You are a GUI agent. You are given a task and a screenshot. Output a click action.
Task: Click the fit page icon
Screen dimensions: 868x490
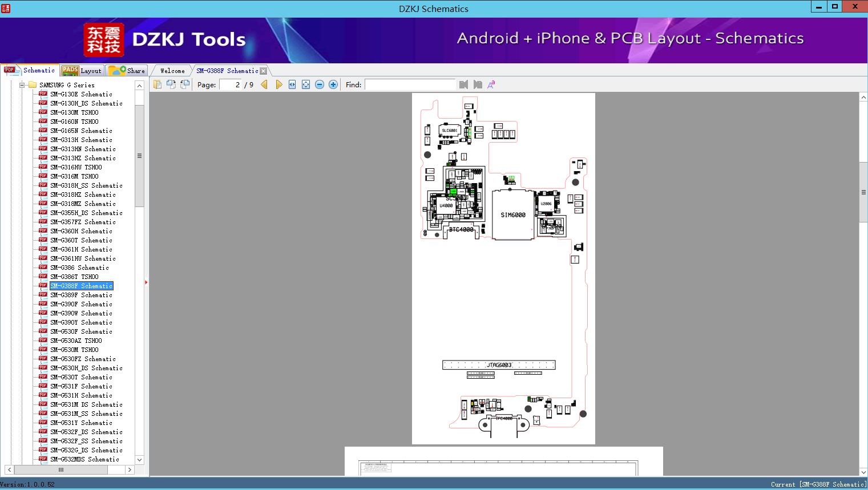(306, 84)
